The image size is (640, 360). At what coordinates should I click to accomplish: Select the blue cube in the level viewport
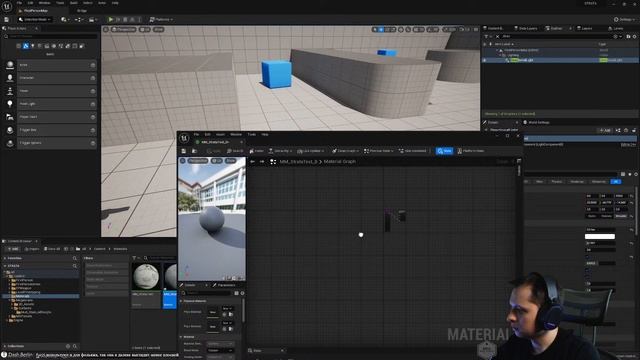tap(276, 73)
